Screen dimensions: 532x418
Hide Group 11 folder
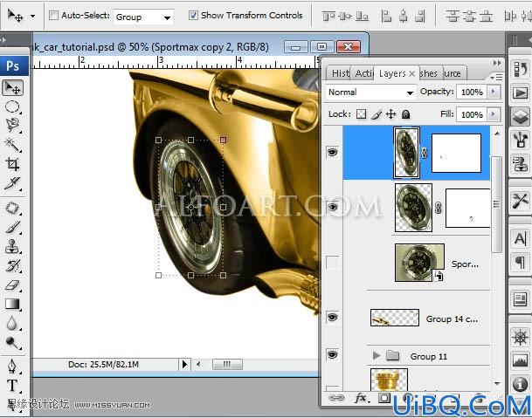pos(332,355)
